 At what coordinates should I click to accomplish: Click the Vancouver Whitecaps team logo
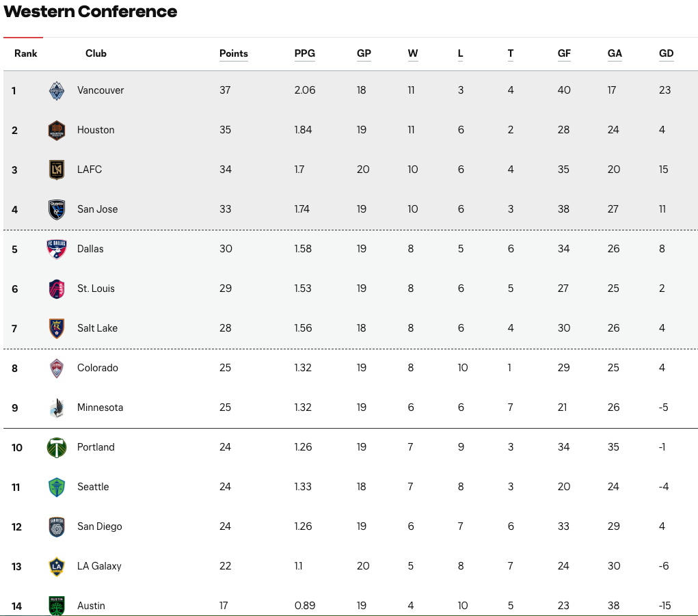coord(57,91)
